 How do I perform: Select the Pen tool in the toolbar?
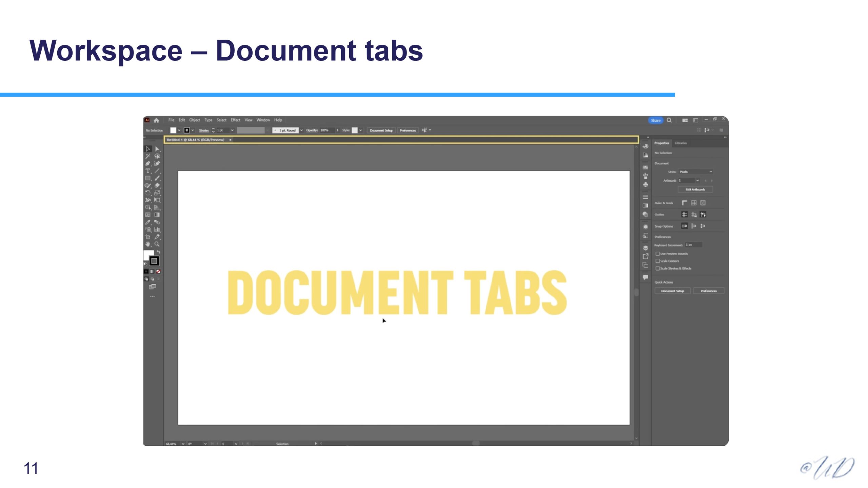147,164
